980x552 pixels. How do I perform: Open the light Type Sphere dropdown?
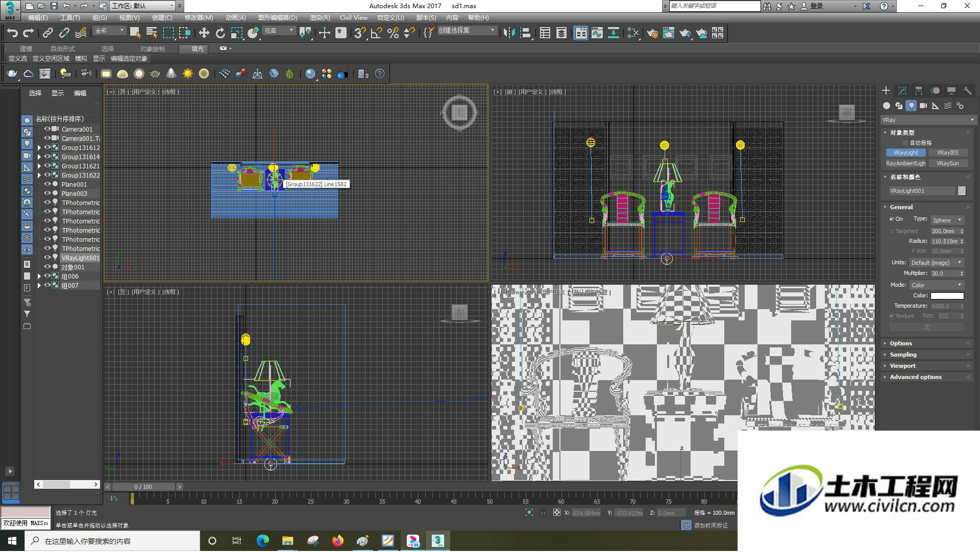tap(947, 220)
